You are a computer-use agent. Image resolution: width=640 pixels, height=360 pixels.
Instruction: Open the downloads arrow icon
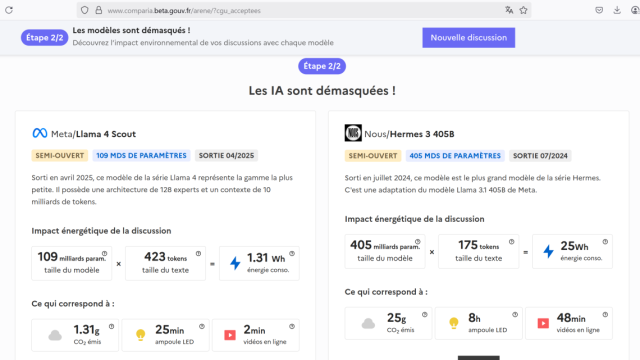[617, 10]
